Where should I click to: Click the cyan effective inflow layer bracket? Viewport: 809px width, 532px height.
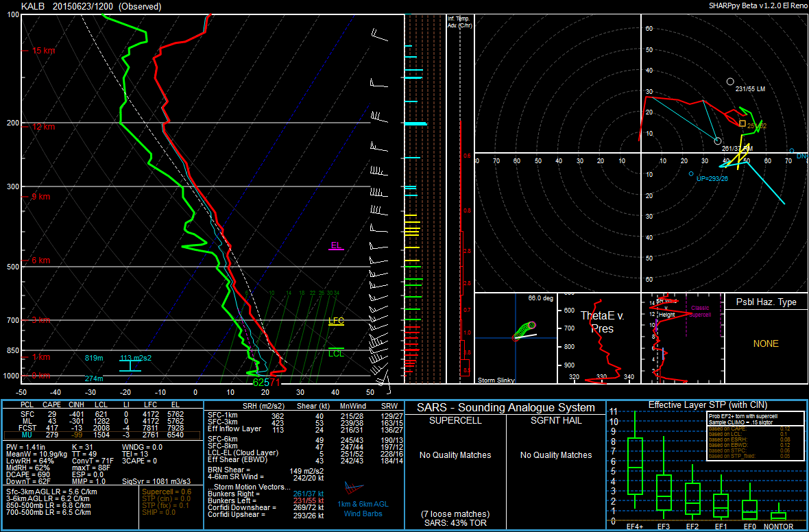pos(130,365)
